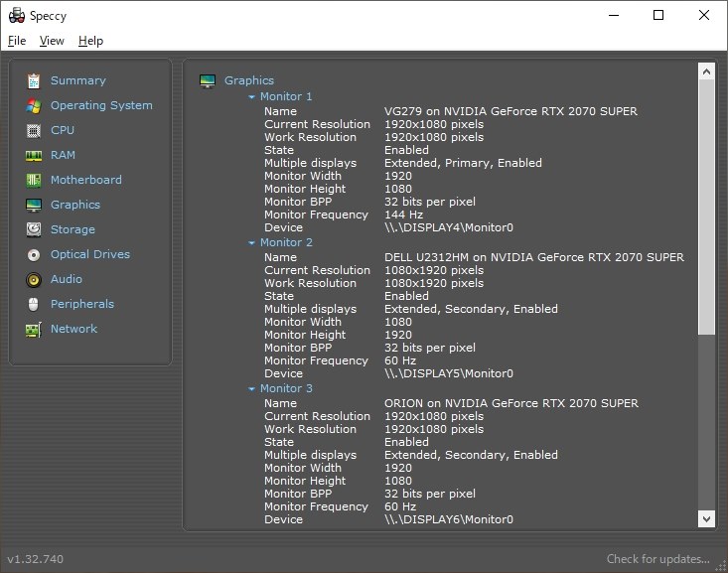Click the Speccy app icon in title bar
Screen dimensions: 728x573
[17, 15]
